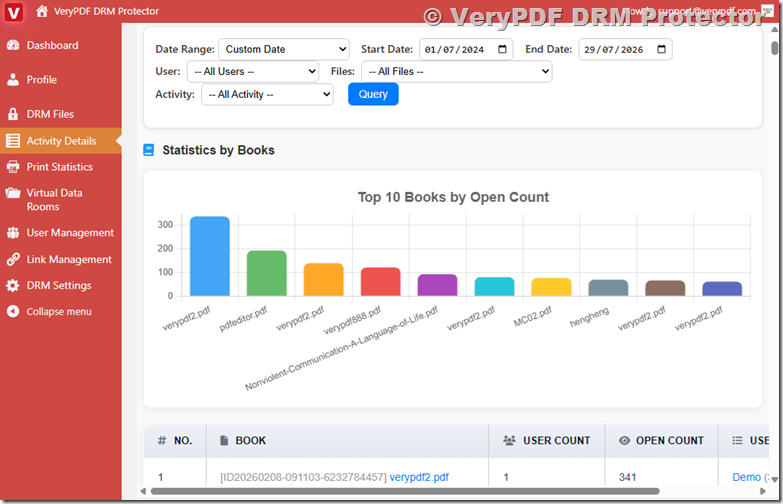The height and width of the screenshot is (504, 783).
Task: Click the right arrow of the horizontal scrollbar
Action: (763, 491)
